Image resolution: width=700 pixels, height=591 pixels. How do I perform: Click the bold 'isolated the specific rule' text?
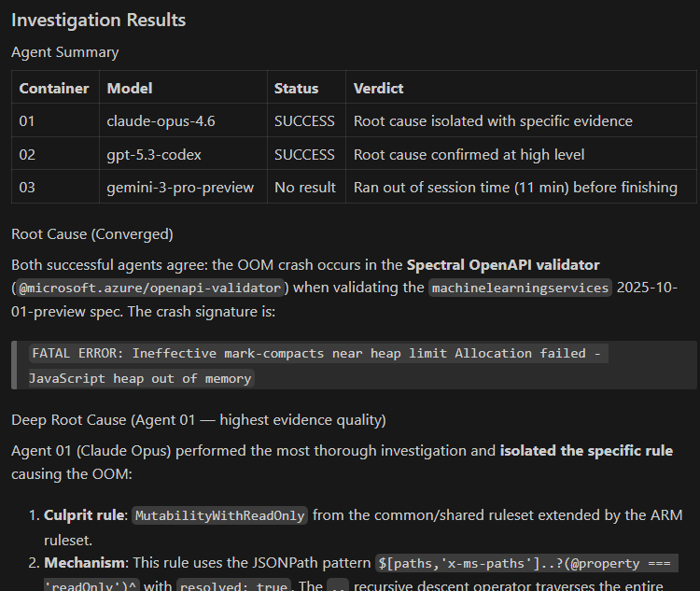pos(586,451)
